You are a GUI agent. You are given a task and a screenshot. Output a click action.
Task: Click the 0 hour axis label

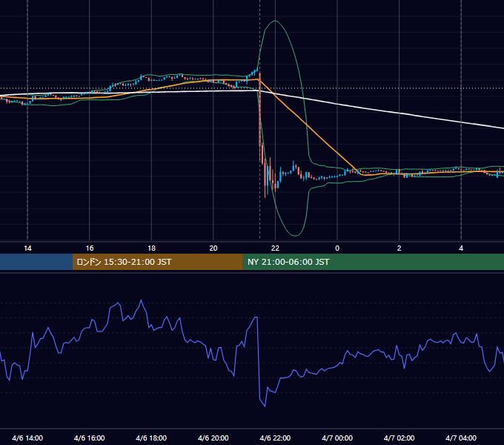pos(337,248)
